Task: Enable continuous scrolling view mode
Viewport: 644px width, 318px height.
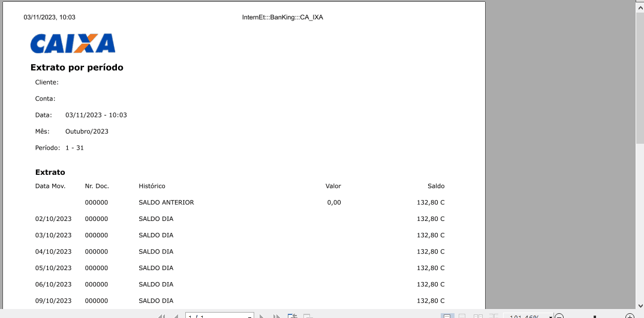Action: [462, 316]
